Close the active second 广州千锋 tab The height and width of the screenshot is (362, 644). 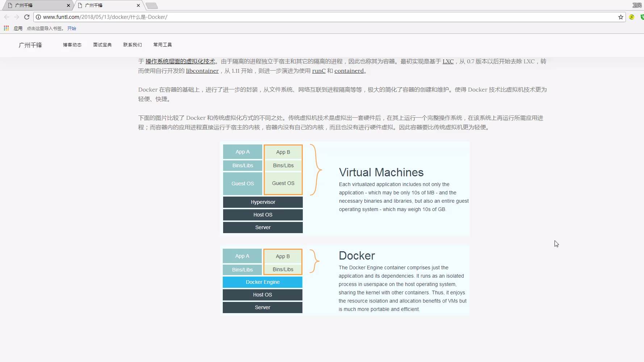click(x=138, y=5)
